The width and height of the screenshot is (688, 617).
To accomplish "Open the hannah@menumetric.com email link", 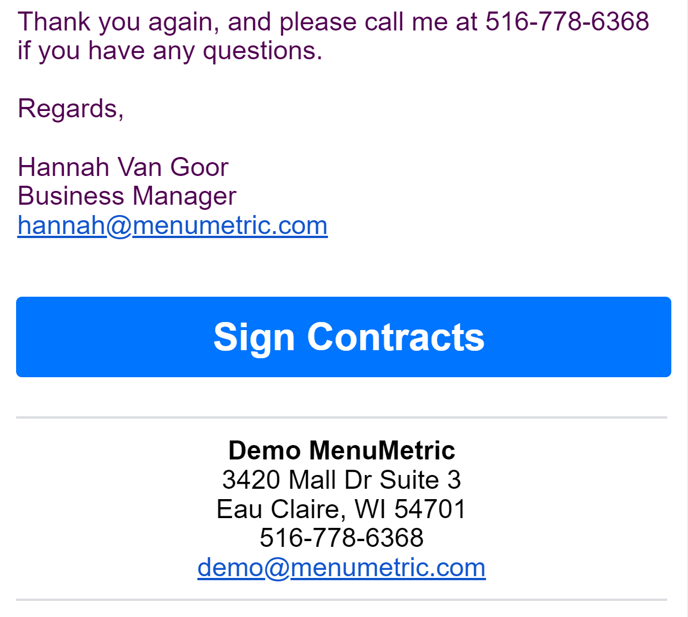I will click(x=172, y=225).
